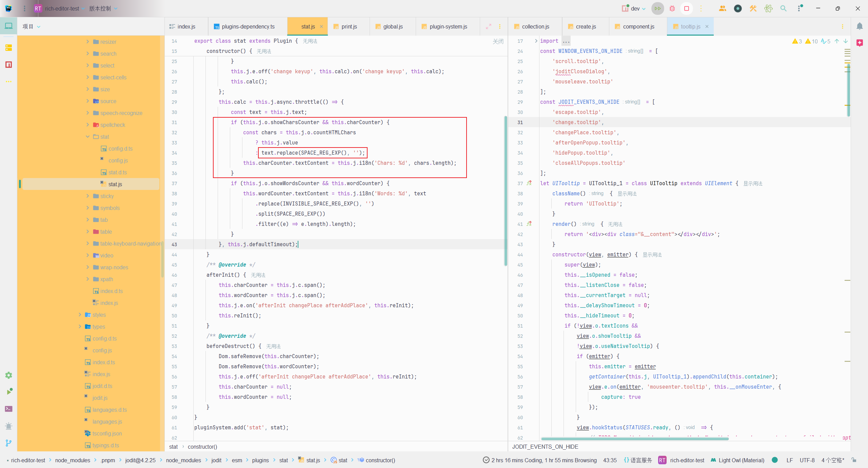Click 关闭 link in left editor
The height and width of the screenshot is (468, 868).
498,41
